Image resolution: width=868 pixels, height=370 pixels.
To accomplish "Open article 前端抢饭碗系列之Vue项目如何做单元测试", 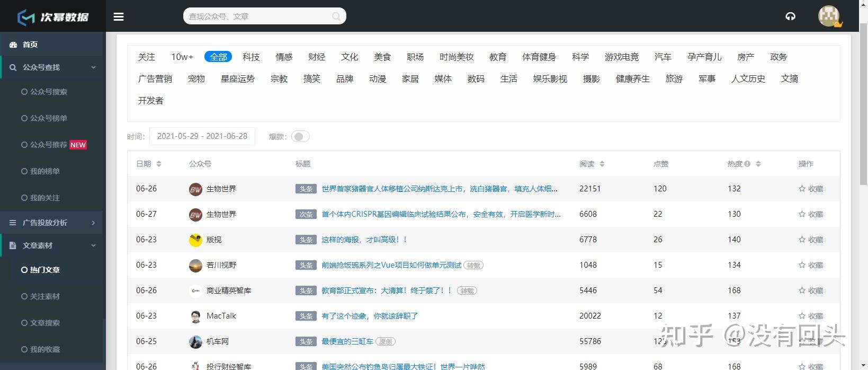I will coord(391,265).
